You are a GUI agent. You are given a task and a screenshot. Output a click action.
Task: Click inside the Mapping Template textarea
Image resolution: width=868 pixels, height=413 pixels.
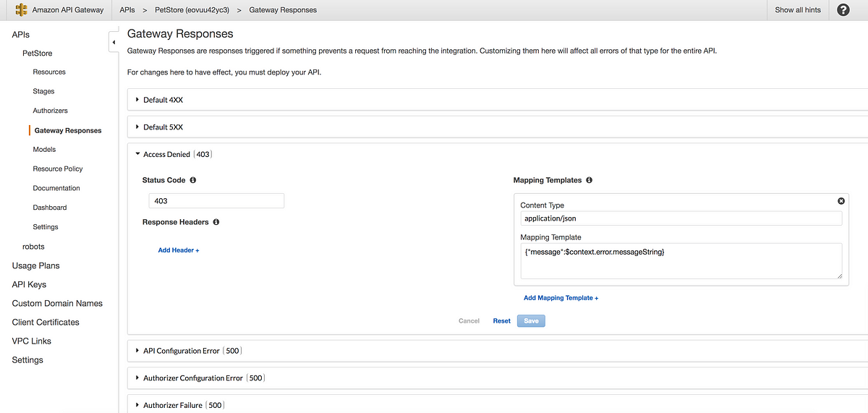(x=681, y=261)
